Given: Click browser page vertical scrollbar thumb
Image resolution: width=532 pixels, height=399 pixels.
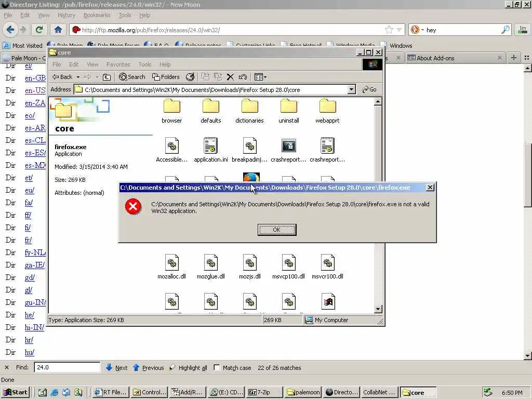Looking at the screenshot, I should click(528, 175).
